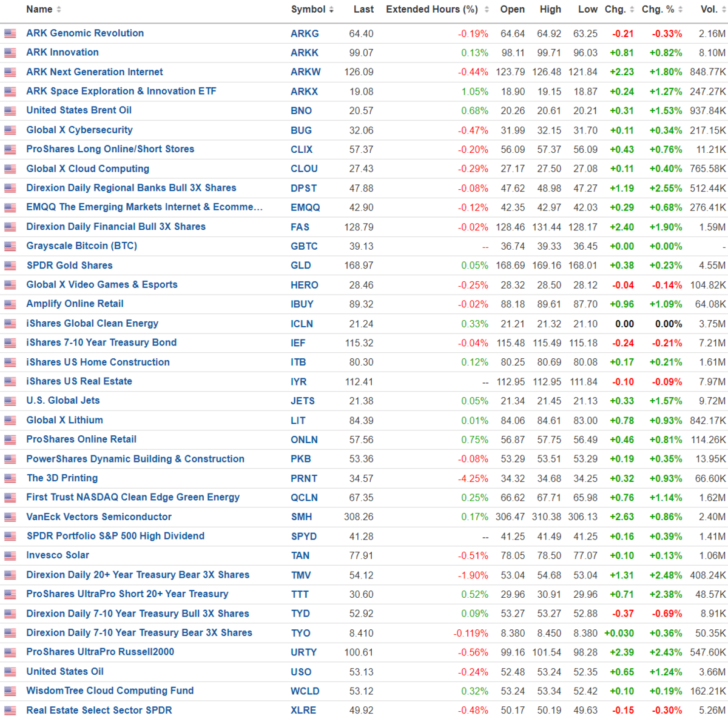Open Direxion Daily Financial Bull 3X Shares

116,227
